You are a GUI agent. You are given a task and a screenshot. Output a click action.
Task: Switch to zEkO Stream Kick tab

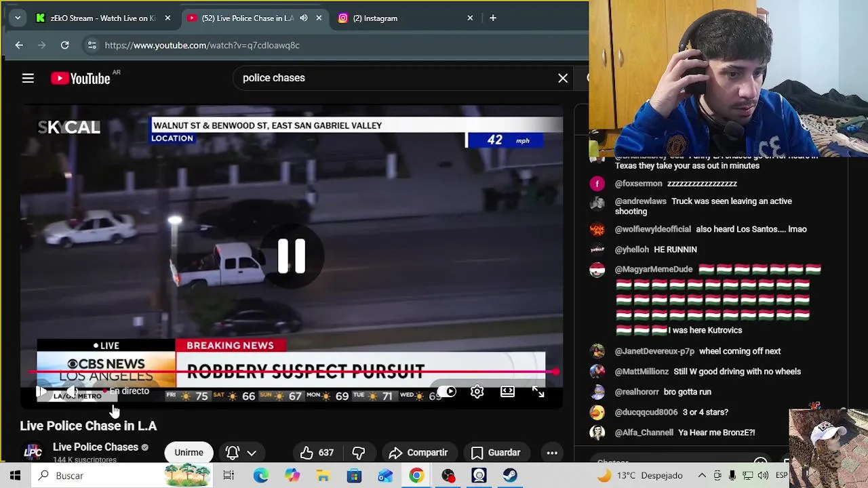click(104, 18)
